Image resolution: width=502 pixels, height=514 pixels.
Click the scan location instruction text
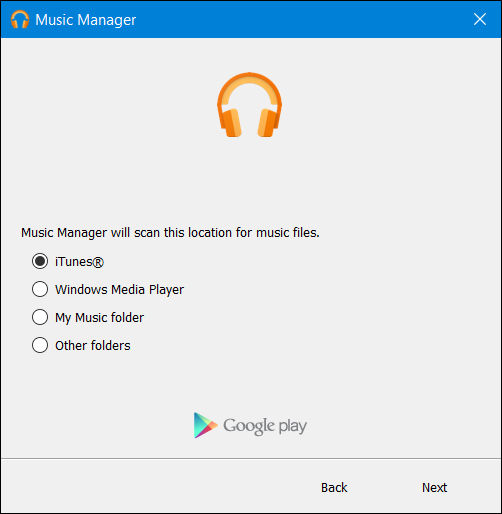170,233
